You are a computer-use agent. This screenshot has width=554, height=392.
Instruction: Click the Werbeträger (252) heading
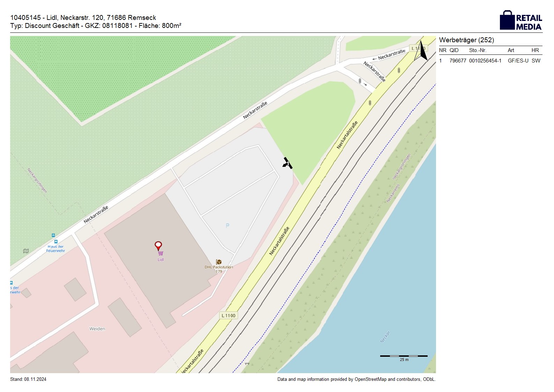click(466, 40)
